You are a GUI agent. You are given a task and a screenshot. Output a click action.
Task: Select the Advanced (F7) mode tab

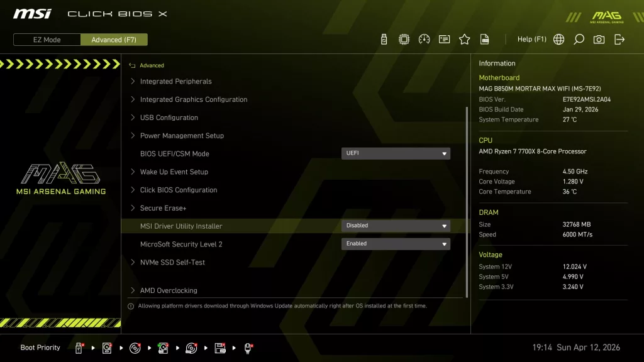114,40
